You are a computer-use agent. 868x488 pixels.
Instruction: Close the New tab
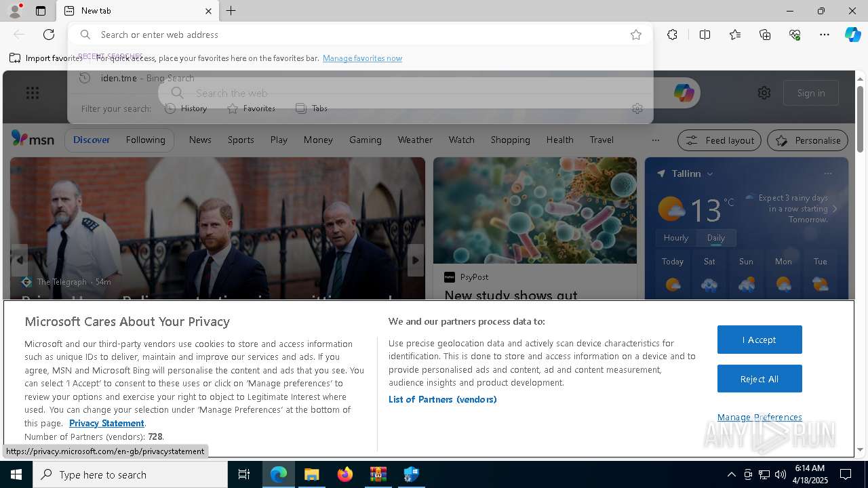point(208,11)
